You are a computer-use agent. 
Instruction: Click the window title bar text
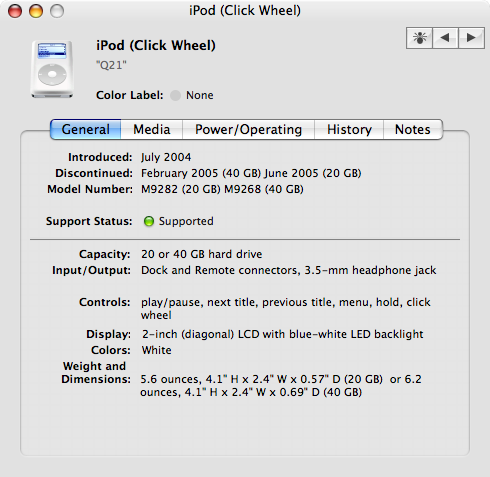(x=245, y=11)
